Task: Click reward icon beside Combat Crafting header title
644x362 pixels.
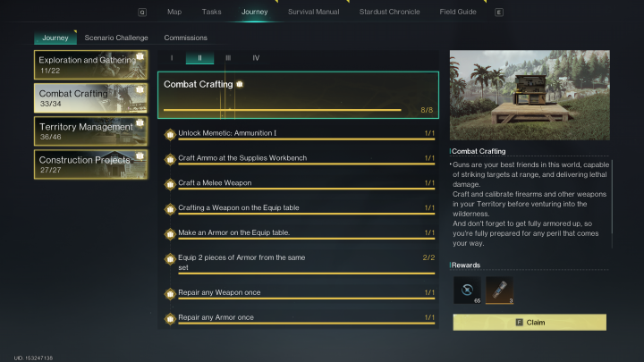Action: pos(240,84)
